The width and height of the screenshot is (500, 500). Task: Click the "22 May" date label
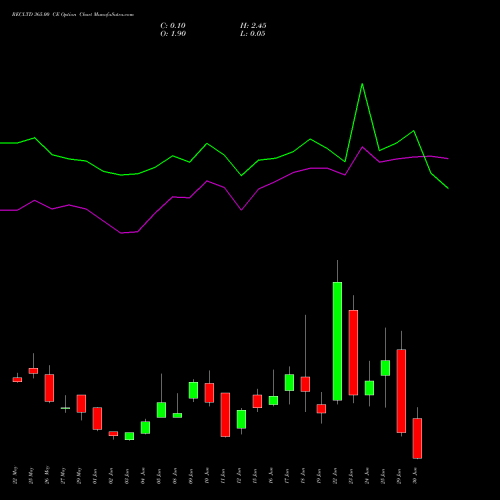[15, 475]
